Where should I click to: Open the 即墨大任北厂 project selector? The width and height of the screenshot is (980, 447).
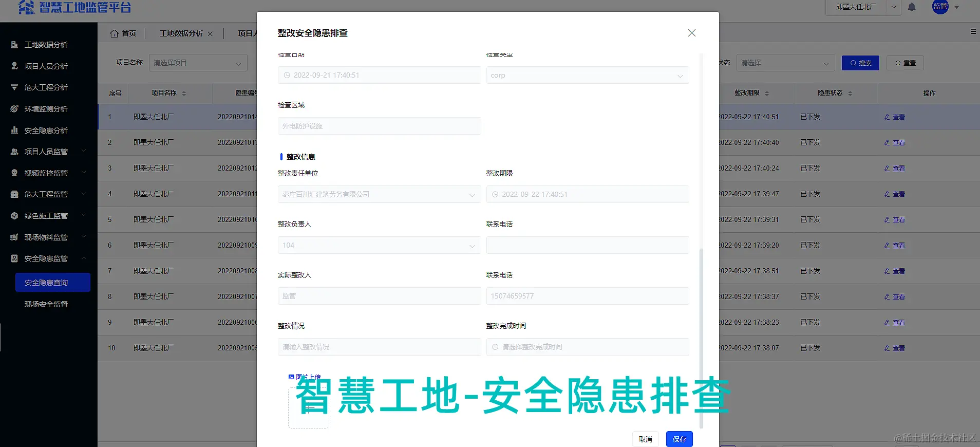coord(863,7)
